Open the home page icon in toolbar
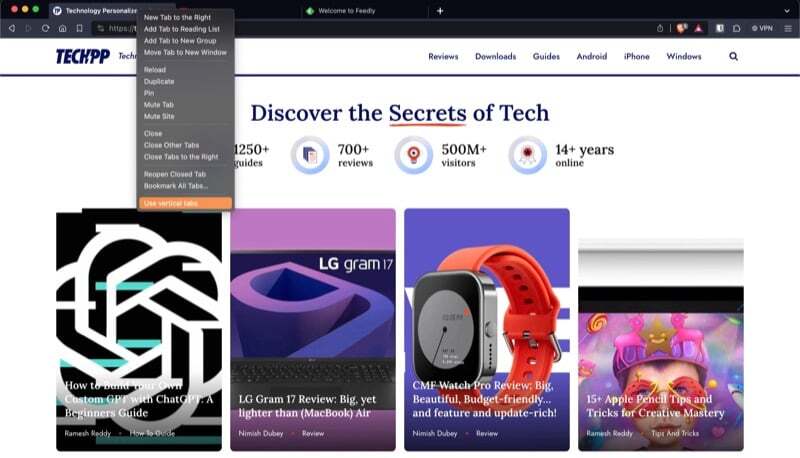The image size is (800, 458). [62, 29]
